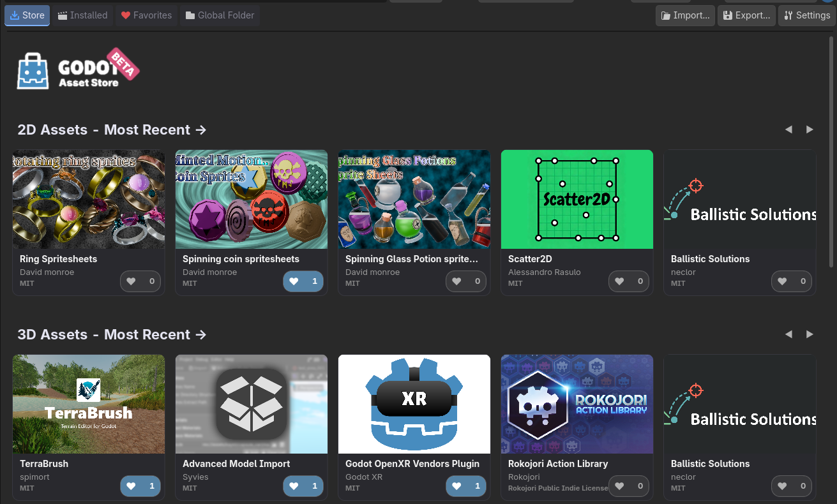The image size is (837, 504).
Task: Open 2D Assets - Most Recent link
Action: point(112,130)
